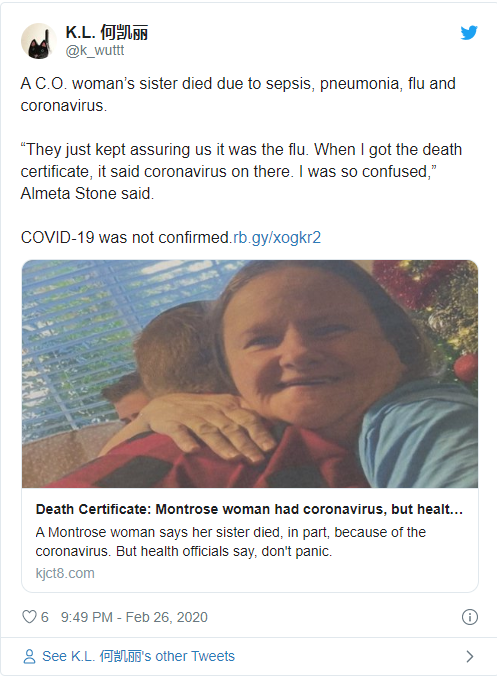Viewport: 497px width, 681px height.
Task: Open the @k_wuttt handle
Action: pos(95,50)
